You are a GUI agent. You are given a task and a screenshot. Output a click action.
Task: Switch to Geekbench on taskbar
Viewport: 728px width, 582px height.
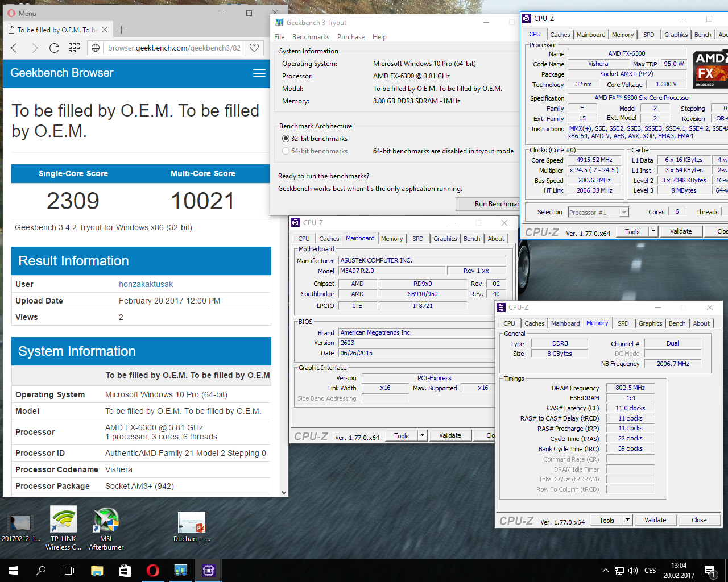coord(181,571)
